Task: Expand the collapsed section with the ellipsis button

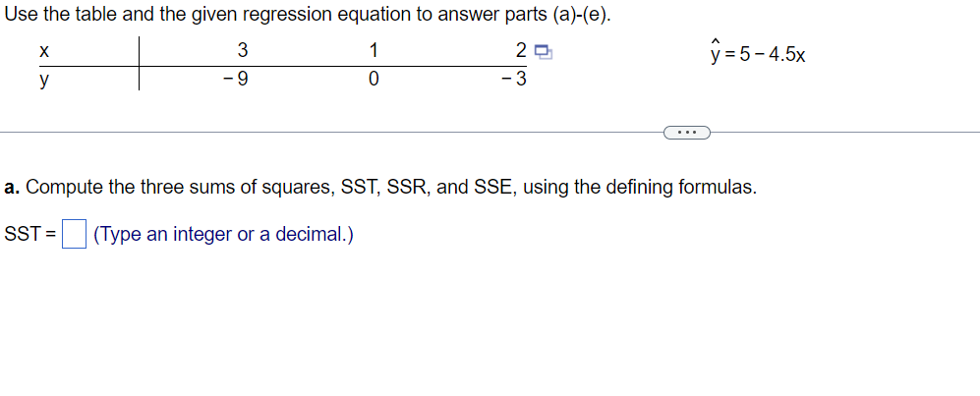Action: coord(687,133)
